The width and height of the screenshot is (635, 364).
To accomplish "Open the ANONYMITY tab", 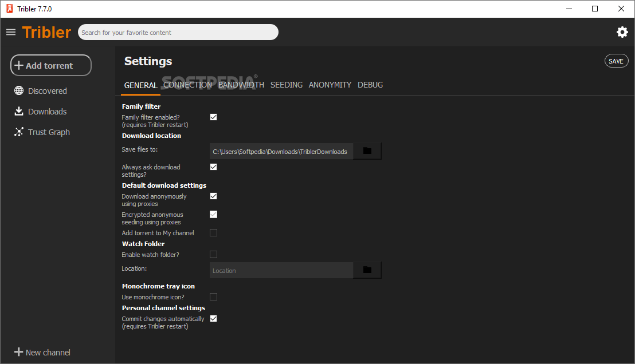I will 330,85.
